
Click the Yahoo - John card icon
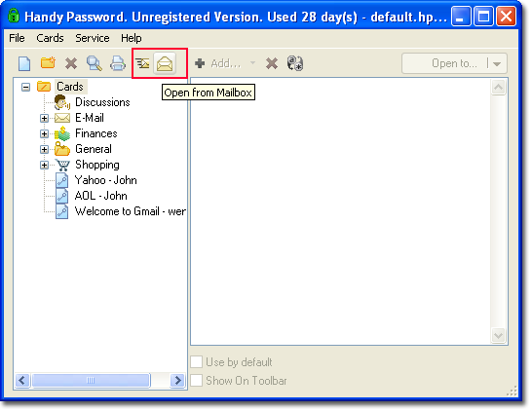point(61,180)
